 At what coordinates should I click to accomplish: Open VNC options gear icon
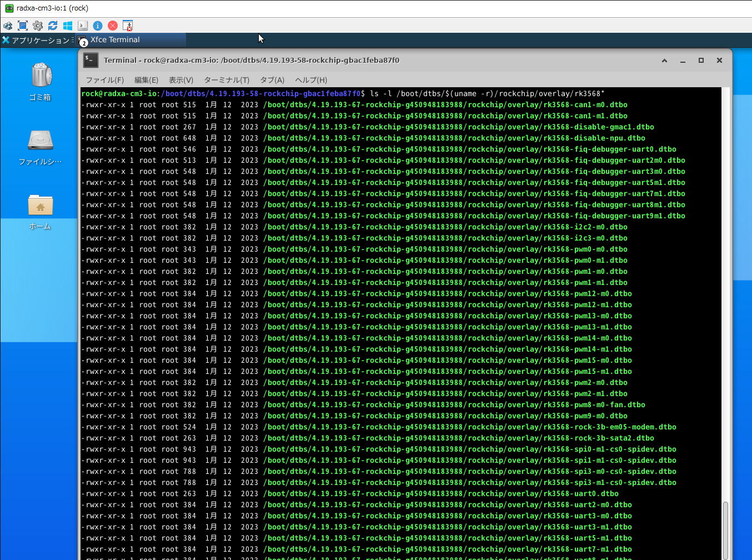tap(38, 26)
